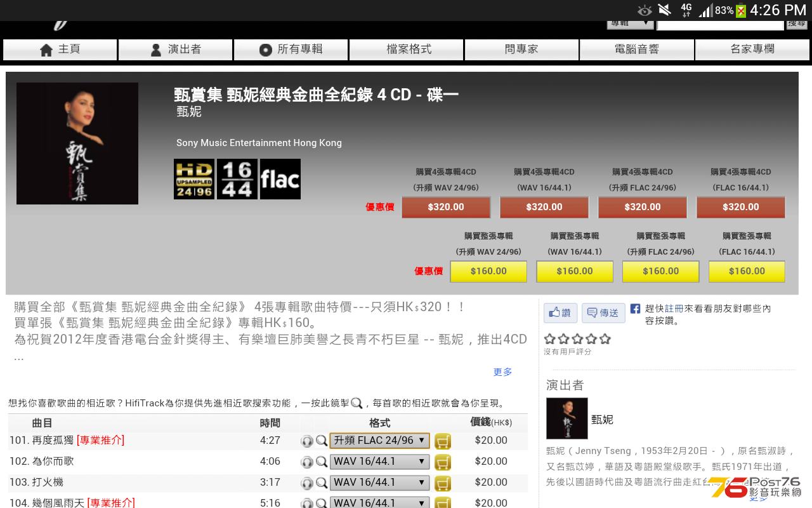Buy whole album WAV 16/44.1 $160.00
Screen dimensions: 812x508
(575, 271)
